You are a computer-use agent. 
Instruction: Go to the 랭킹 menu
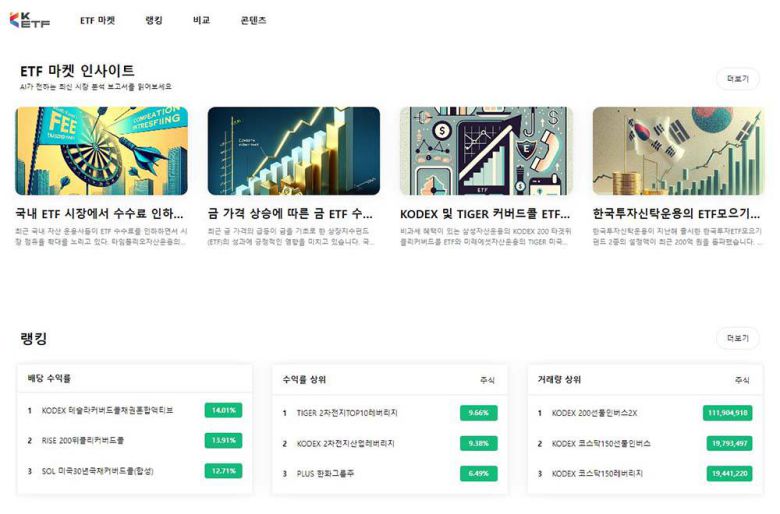coord(154,20)
